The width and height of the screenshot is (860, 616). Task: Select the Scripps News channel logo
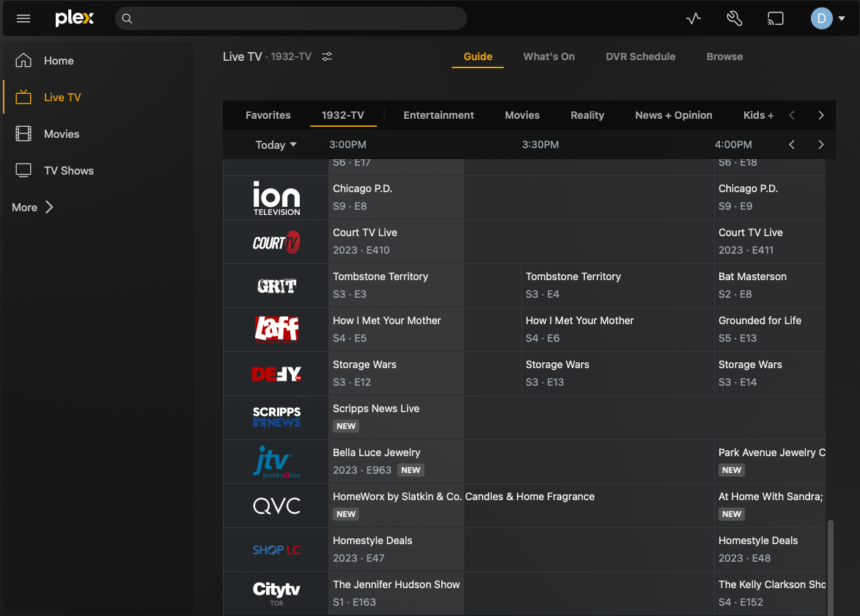276,417
